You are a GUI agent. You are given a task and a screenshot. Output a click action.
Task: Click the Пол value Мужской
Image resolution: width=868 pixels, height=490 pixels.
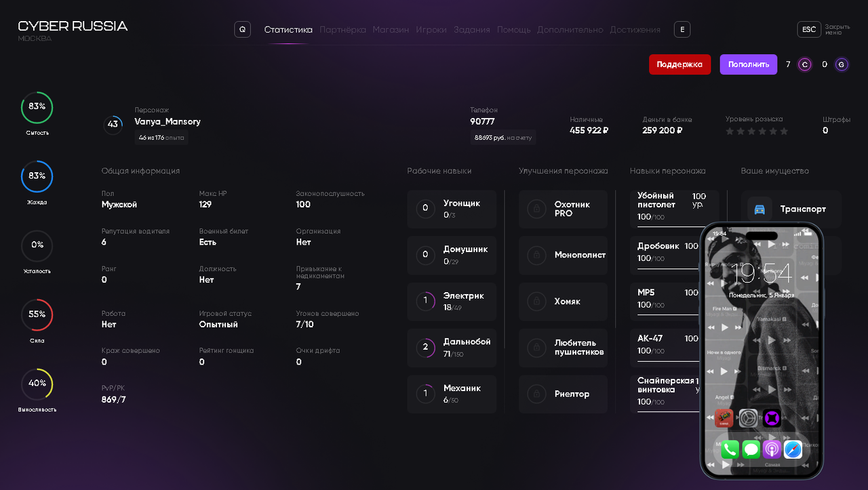[119, 205]
